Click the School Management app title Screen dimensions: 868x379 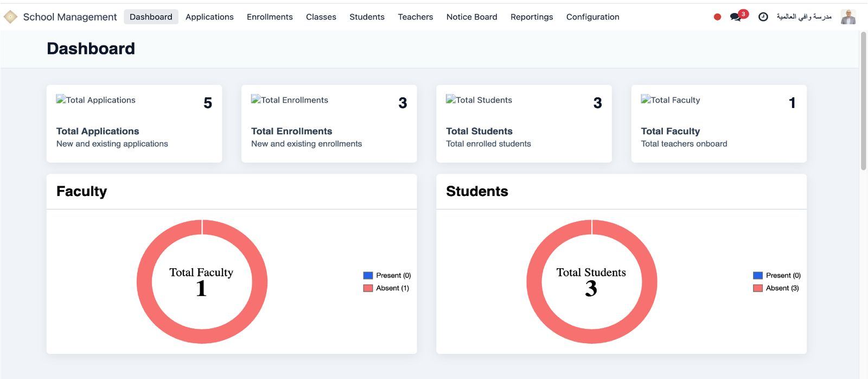click(x=70, y=17)
